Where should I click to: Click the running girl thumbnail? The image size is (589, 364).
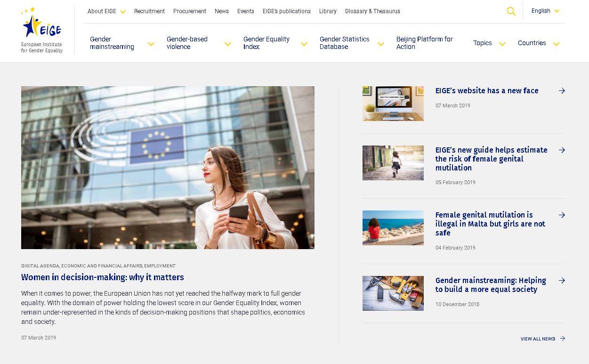click(x=393, y=163)
